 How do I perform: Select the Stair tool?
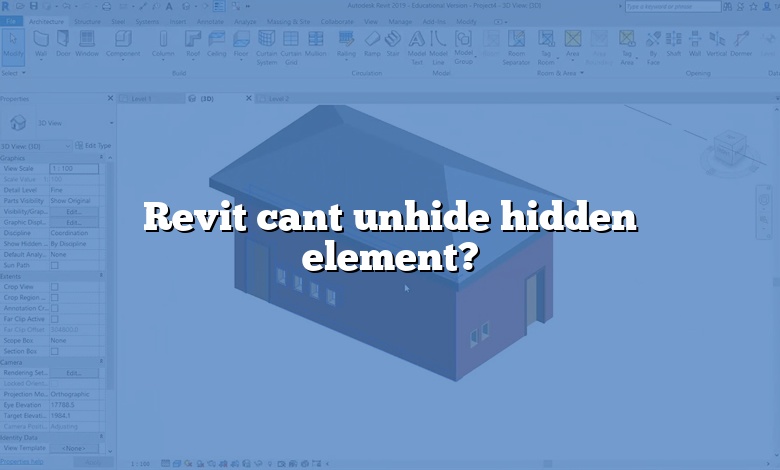[x=393, y=44]
